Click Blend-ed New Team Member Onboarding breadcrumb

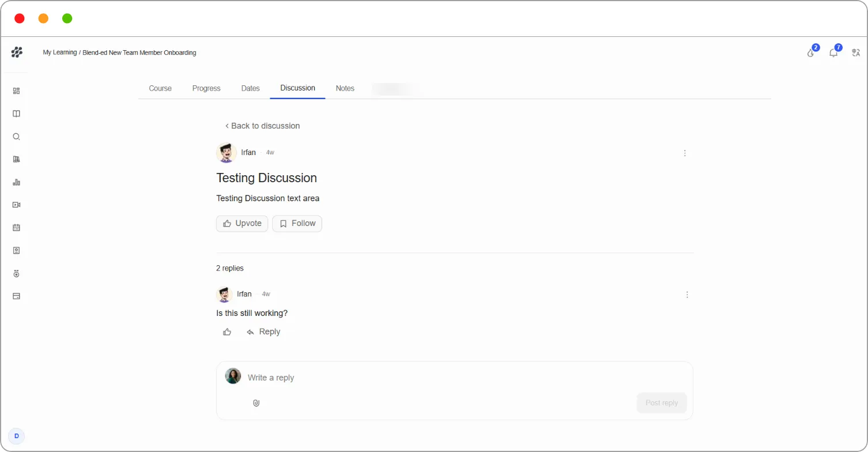pyautogui.click(x=139, y=52)
